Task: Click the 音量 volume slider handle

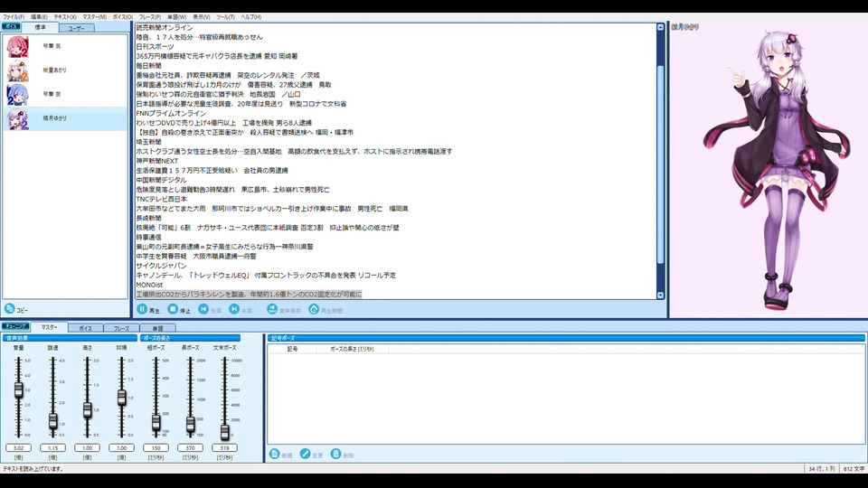Action: [x=19, y=389]
